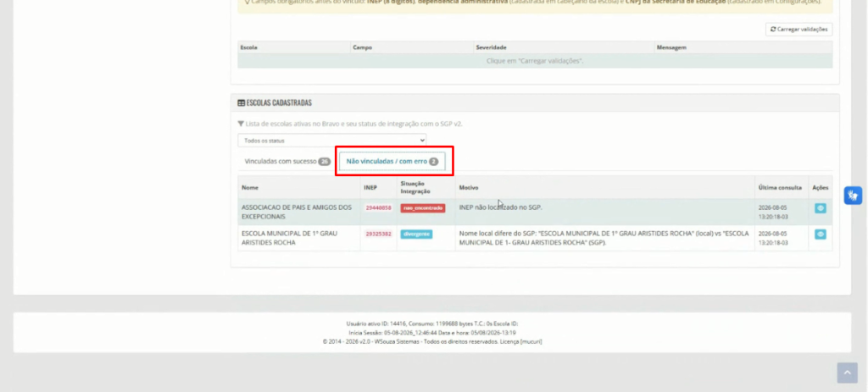Viewport: 868px width, 392px height.
Task: Click the eye icon for ASSOCIACAO DE PAIS row
Action: point(821,208)
